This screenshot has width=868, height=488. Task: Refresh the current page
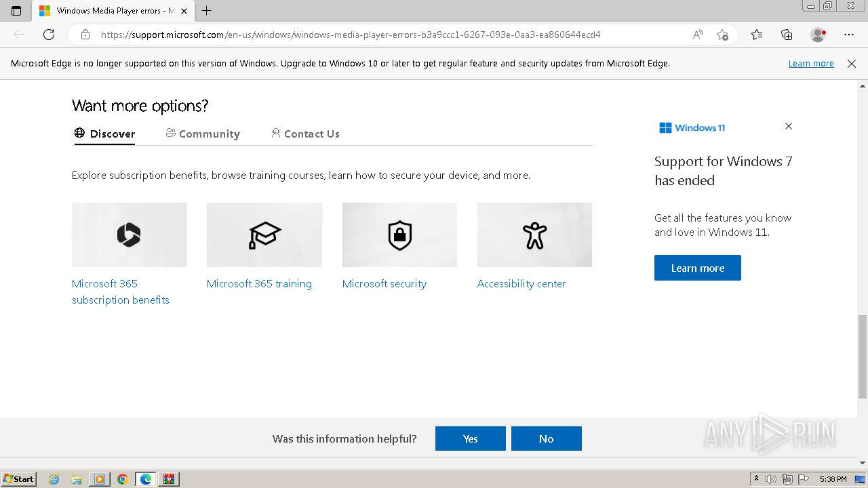(49, 35)
